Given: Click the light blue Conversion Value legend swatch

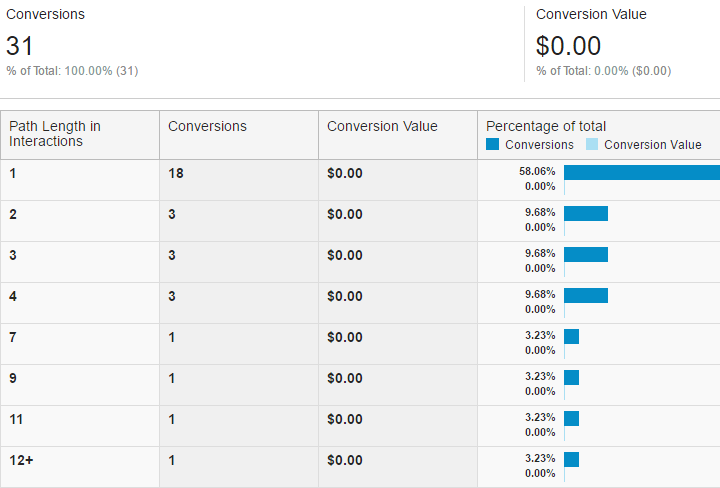Looking at the screenshot, I should click(591, 145).
